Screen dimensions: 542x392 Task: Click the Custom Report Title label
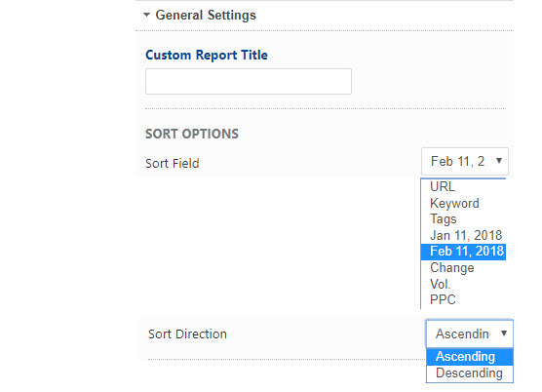point(207,55)
